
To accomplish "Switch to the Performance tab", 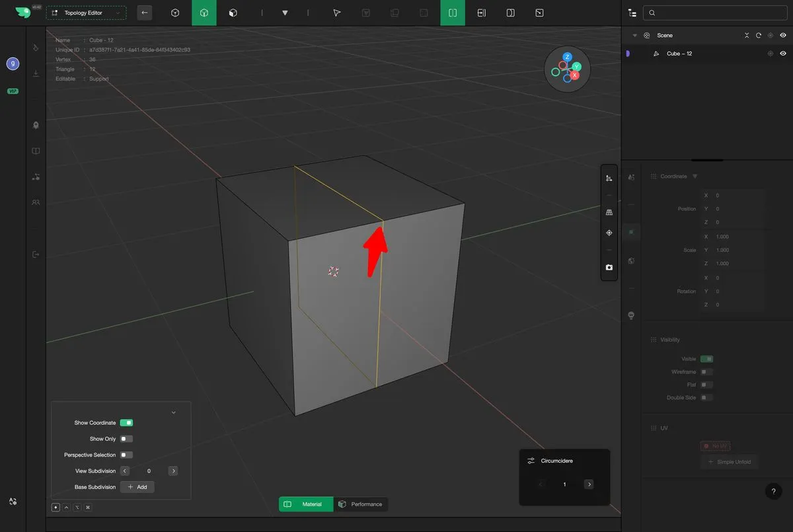I will (x=361, y=504).
